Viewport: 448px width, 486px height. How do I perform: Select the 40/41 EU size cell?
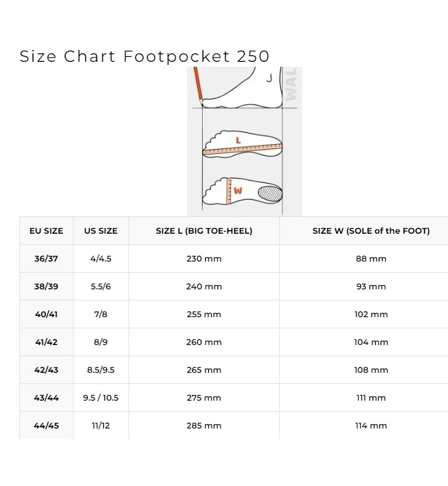pyautogui.click(x=46, y=314)
